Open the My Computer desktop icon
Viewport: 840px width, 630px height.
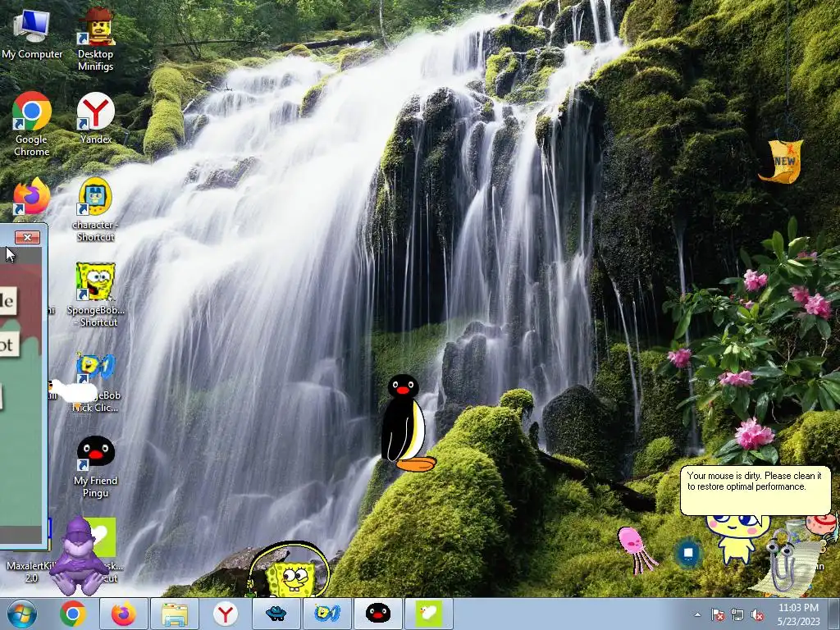32,33
